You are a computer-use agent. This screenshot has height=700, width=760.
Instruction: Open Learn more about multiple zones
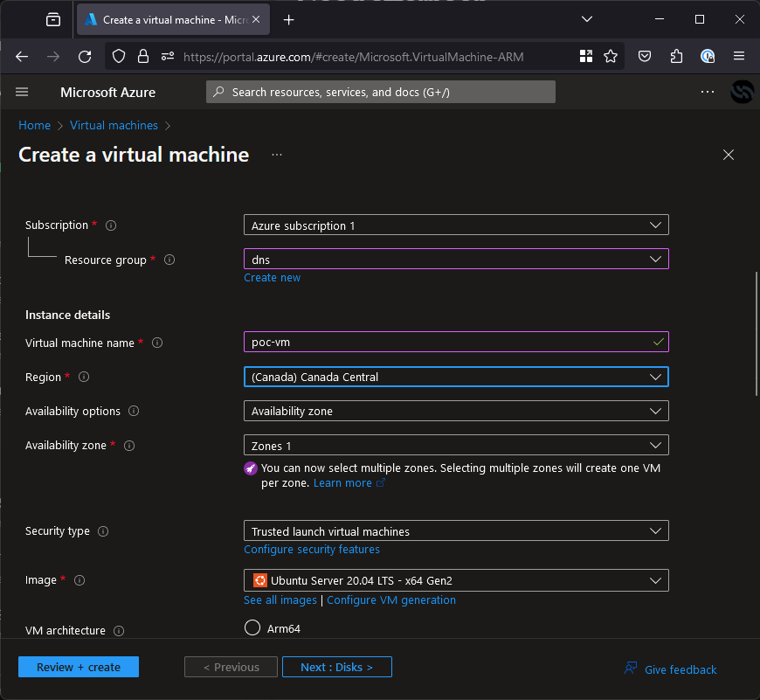349,482
